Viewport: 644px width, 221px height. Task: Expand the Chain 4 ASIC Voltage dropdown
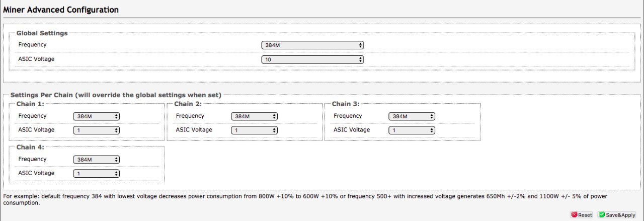point(96,174)
